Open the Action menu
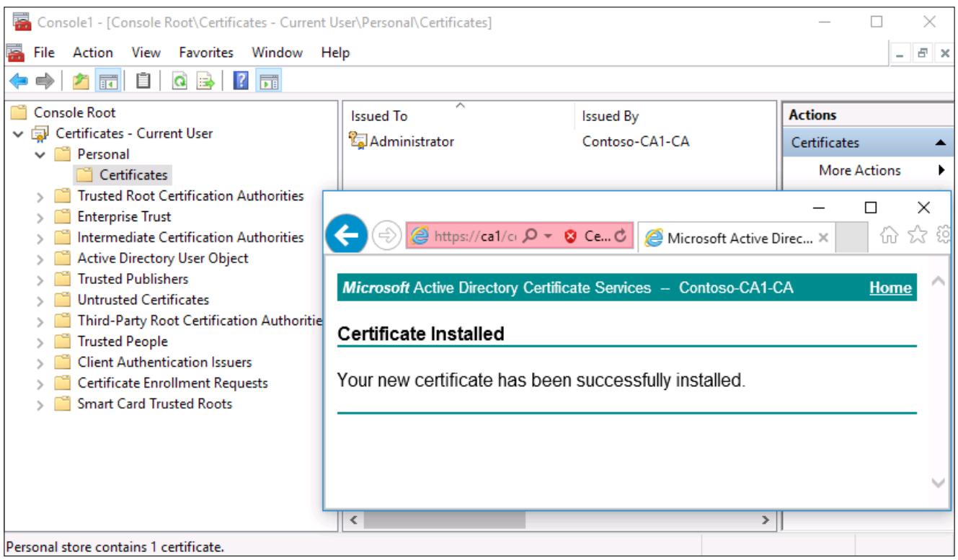 pyautogui.click(x=92, y=52)
